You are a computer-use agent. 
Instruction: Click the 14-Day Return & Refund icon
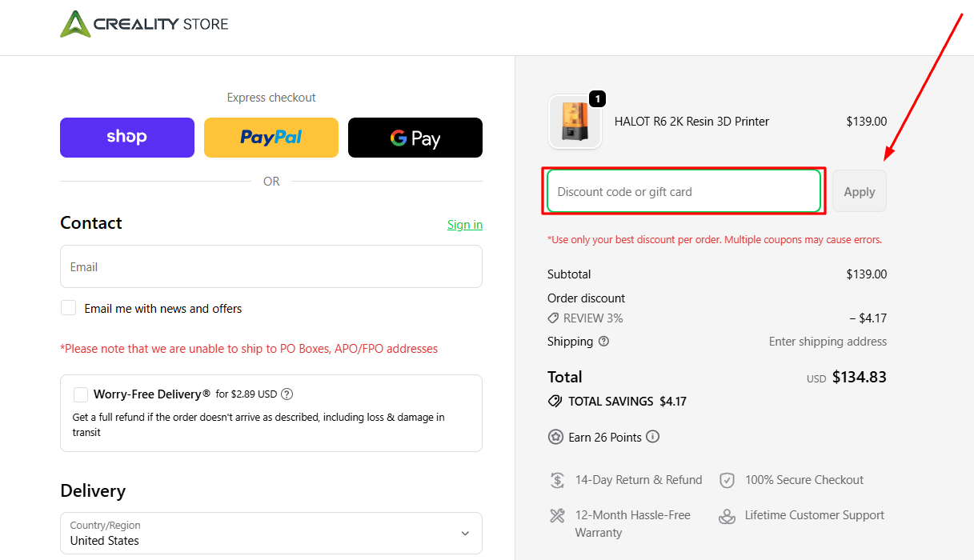[x=558, y=480]
